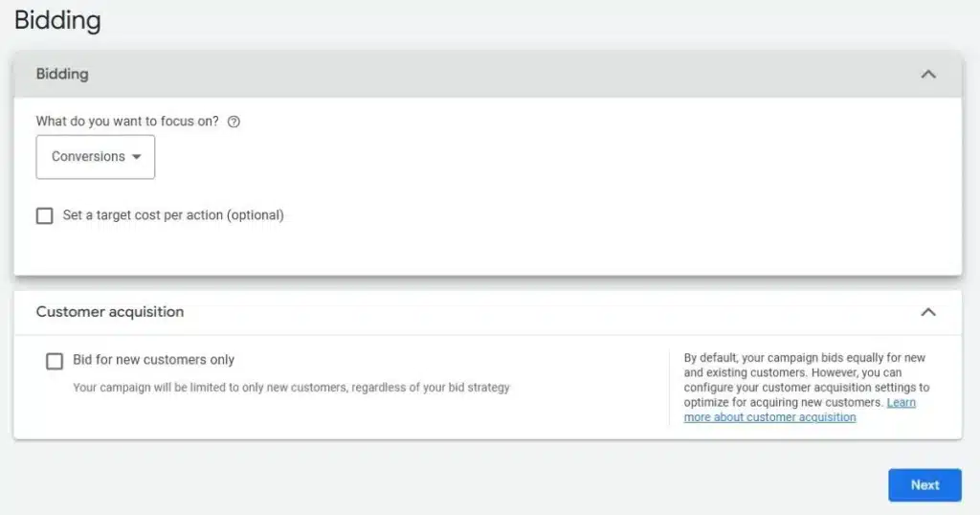Select the word Conversions in the dropdown box

[88, 157]
